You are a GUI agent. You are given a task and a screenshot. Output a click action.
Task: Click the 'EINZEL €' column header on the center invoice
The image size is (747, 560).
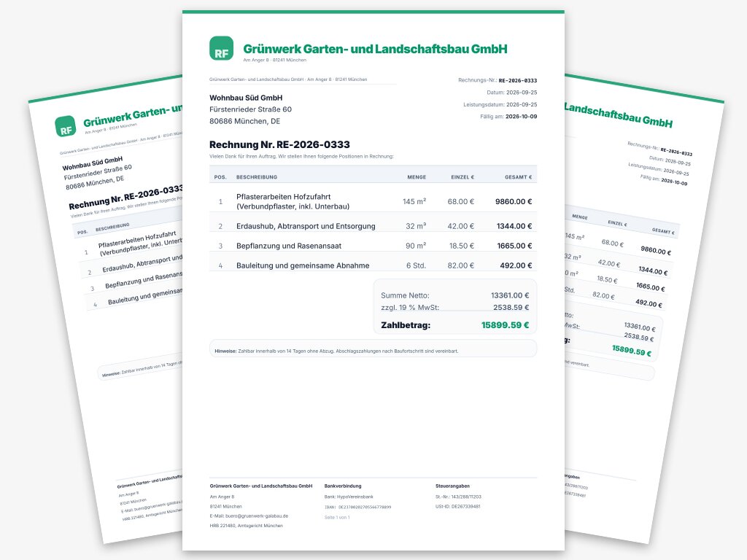[x=462, y=177]
